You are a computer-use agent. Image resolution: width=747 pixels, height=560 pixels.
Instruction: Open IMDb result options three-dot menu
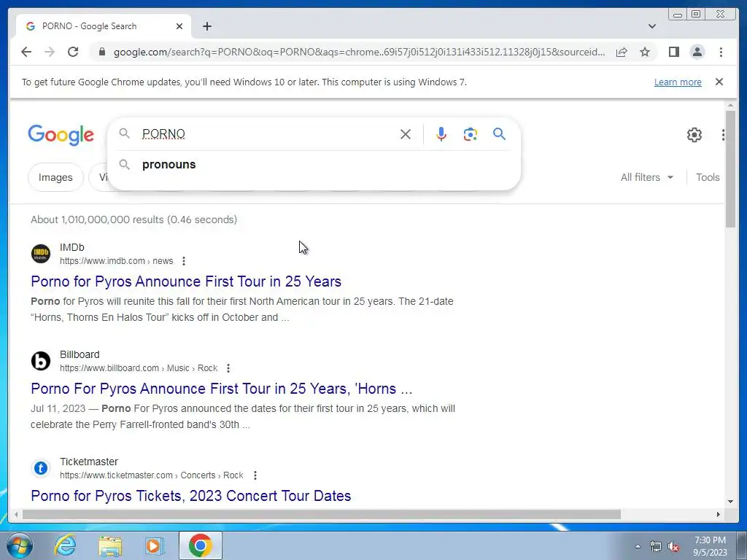coord(183,261)
